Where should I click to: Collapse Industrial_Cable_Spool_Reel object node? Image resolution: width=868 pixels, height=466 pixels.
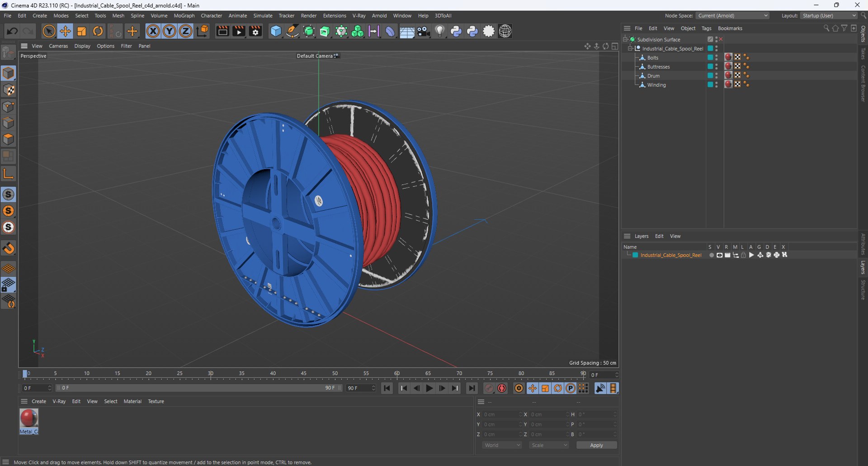click(x=630, y=48)
